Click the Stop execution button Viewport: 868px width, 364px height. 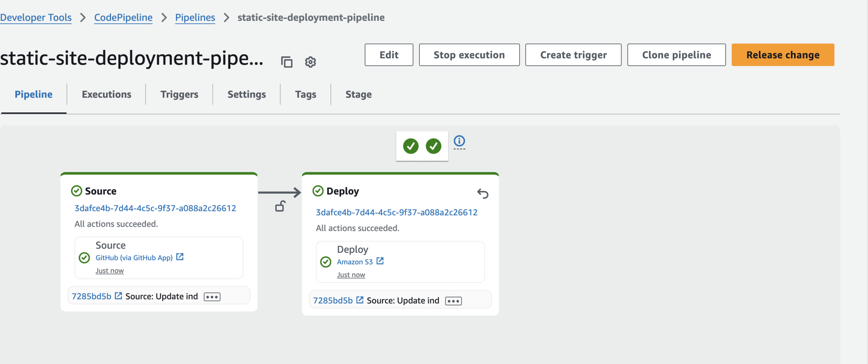click(469, 55)
